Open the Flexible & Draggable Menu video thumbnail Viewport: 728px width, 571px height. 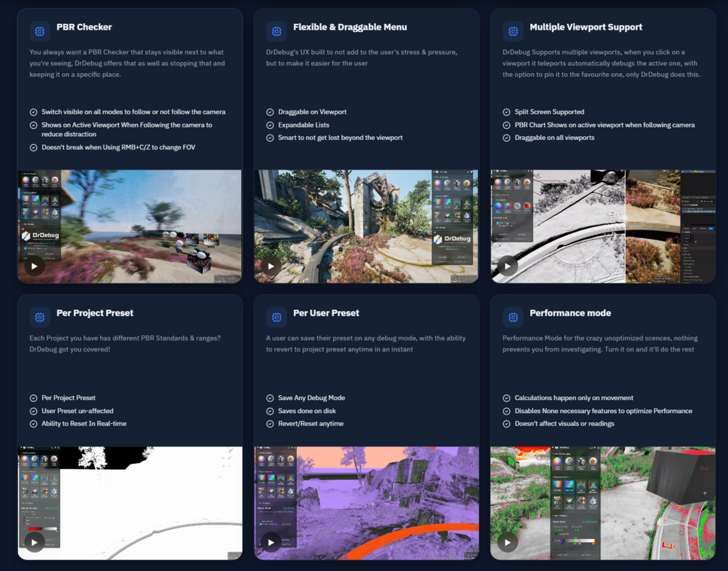point(367,226)
